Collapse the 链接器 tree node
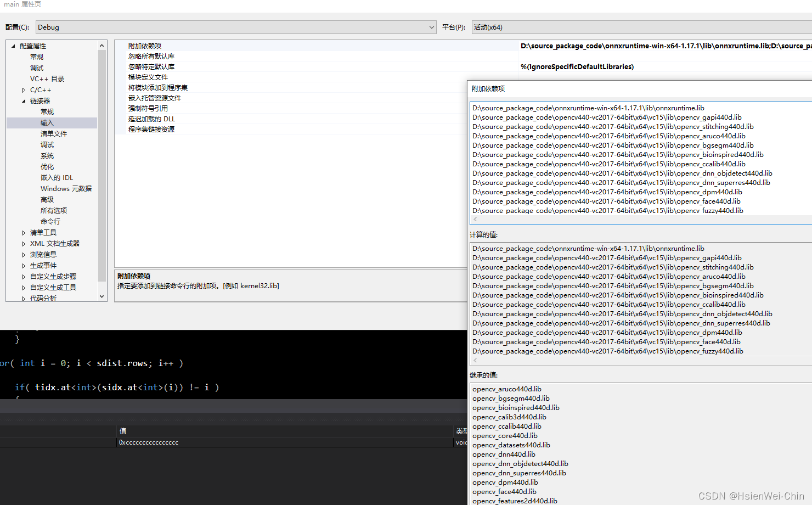 (24, 101)
